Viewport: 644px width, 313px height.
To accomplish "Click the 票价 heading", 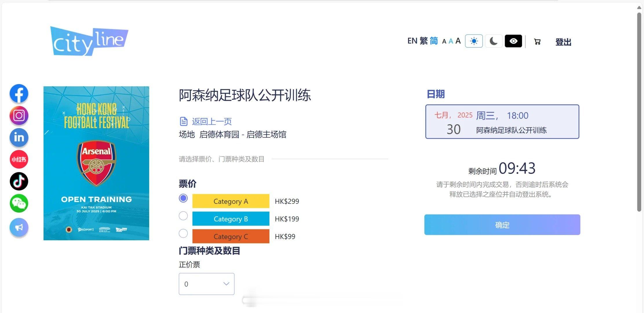I will [187, 184].
